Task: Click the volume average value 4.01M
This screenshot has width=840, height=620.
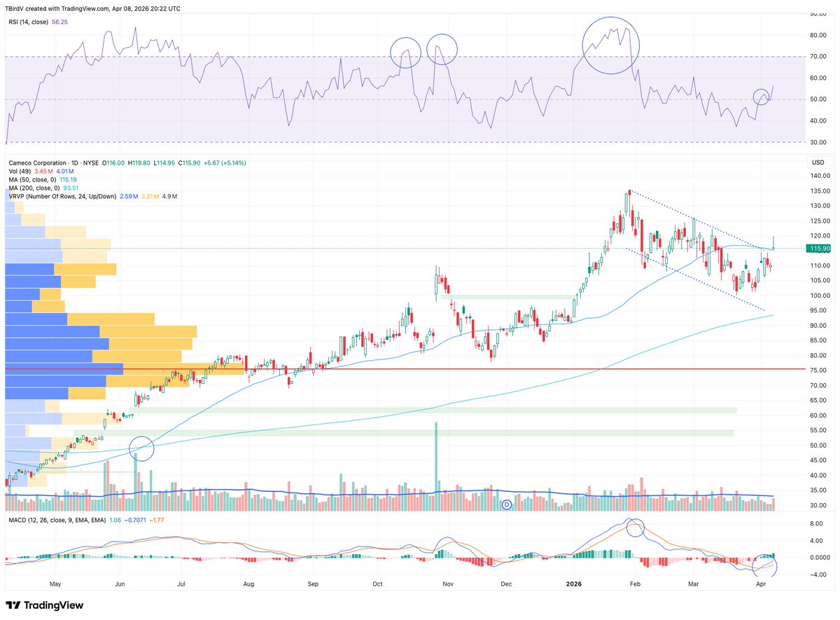Action: [65, 171]
